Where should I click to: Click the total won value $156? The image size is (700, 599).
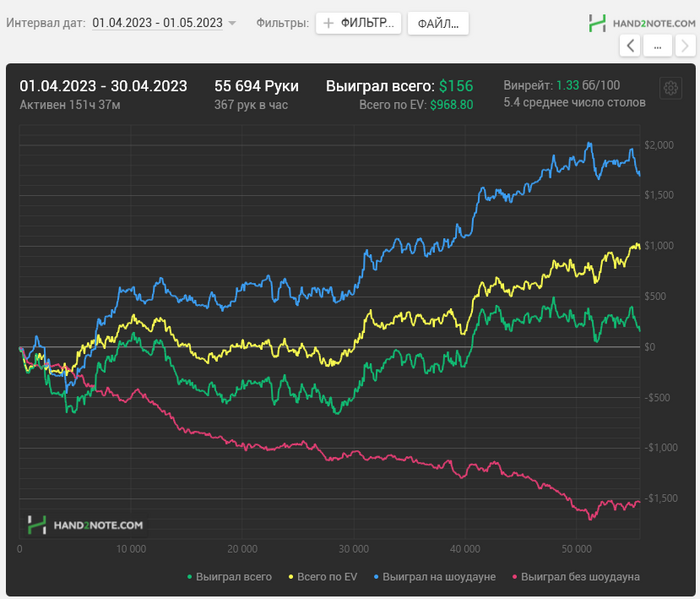coord(456,86)
